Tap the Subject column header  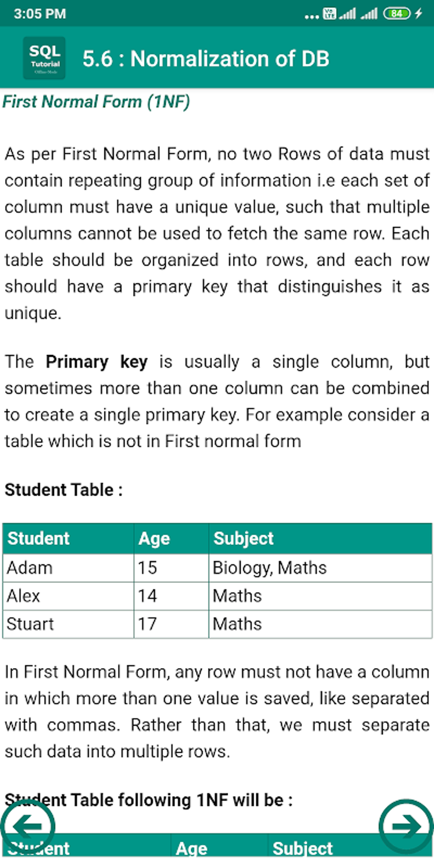coord(243,538)
